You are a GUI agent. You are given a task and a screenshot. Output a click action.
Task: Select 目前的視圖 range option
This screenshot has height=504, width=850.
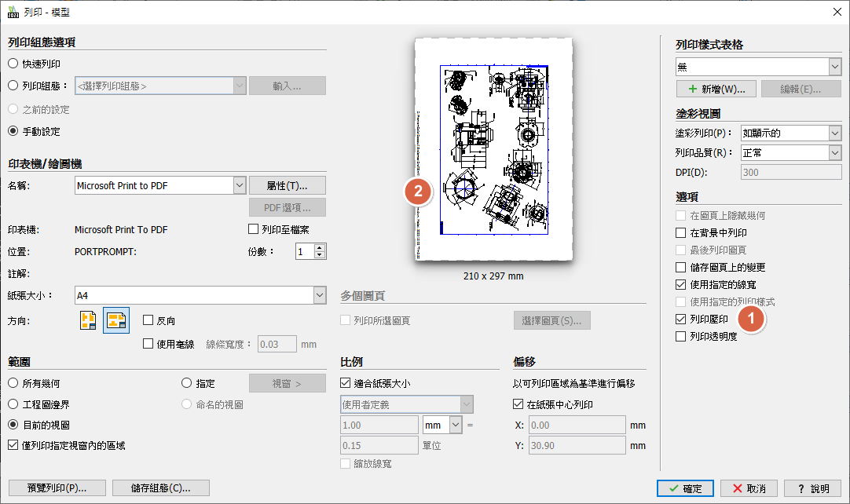(13, 425)
